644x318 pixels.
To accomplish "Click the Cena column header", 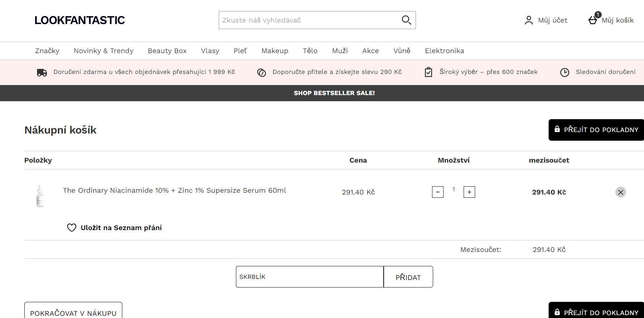I will coord(358,160).
